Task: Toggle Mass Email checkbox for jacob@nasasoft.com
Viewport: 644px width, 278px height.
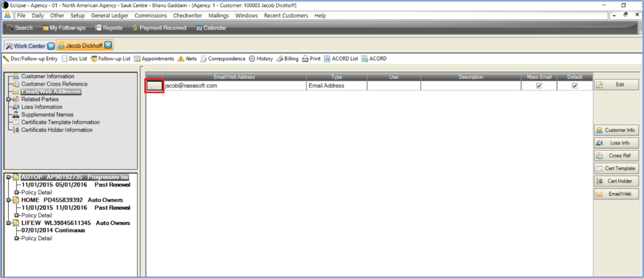Action: [x=539, y=86]
